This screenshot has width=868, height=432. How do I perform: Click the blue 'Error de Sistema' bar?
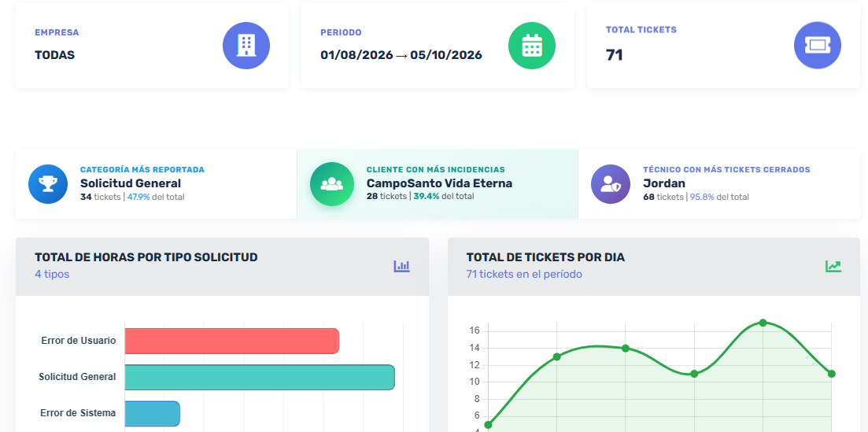coord(152,414)
